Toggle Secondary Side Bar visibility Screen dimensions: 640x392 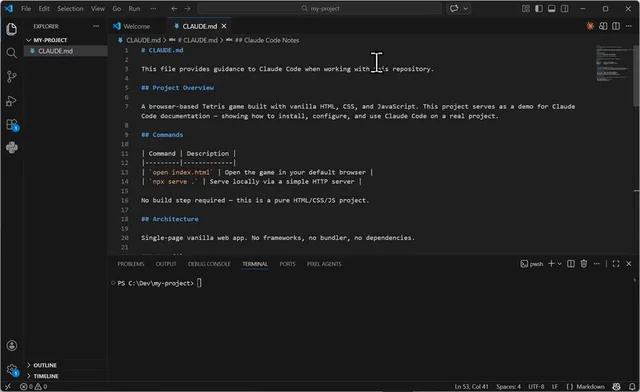click(x=564, y=9)
